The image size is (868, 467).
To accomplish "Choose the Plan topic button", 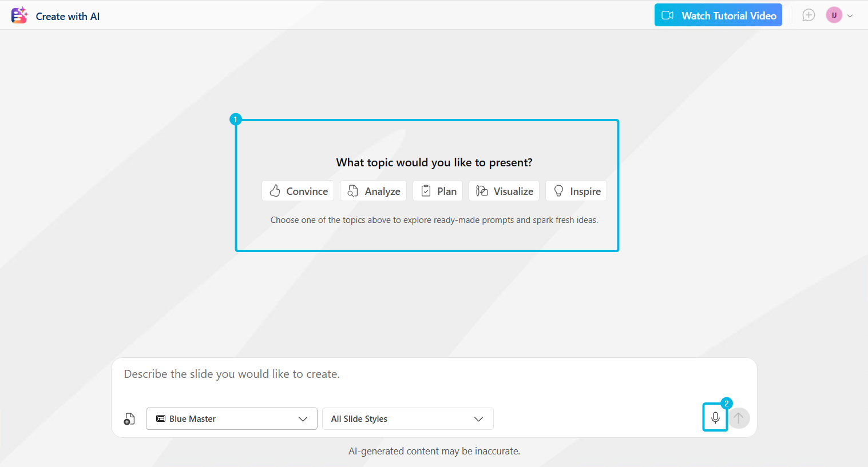I will (438, 191).
